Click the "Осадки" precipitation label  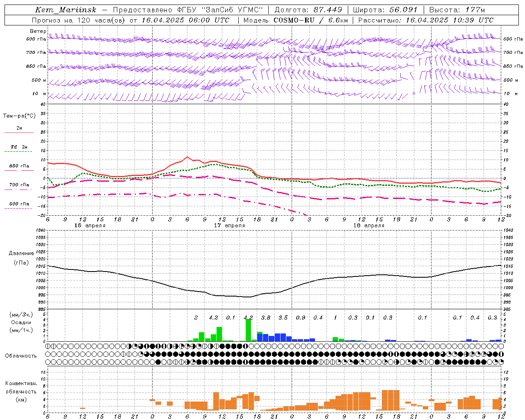[x=21, y=322]
